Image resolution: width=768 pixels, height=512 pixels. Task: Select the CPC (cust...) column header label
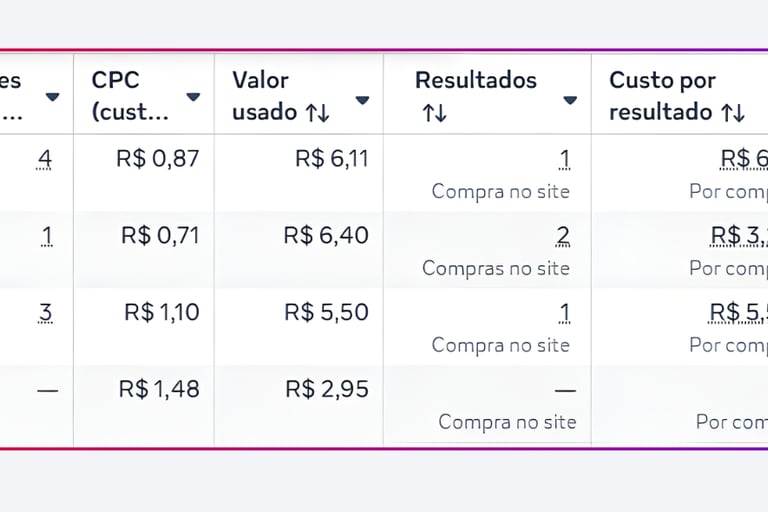tap(130, 96)
